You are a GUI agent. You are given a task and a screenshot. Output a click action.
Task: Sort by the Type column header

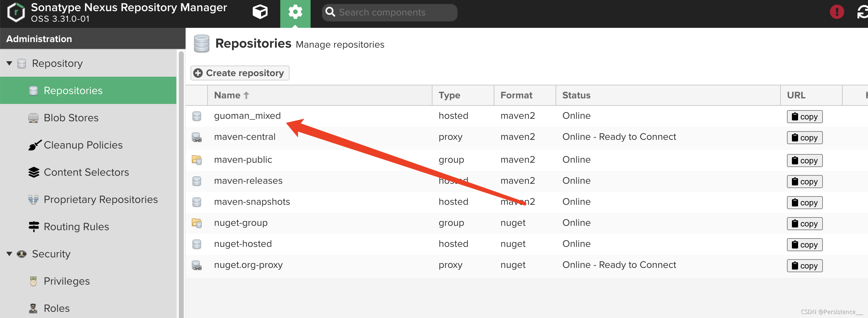[x=463, y=95]
